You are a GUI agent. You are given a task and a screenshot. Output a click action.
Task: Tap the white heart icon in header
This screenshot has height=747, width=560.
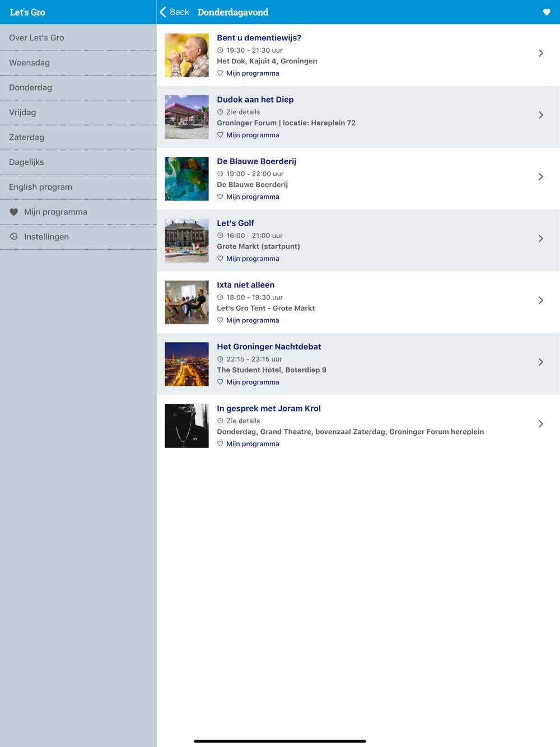pos(547,12)
